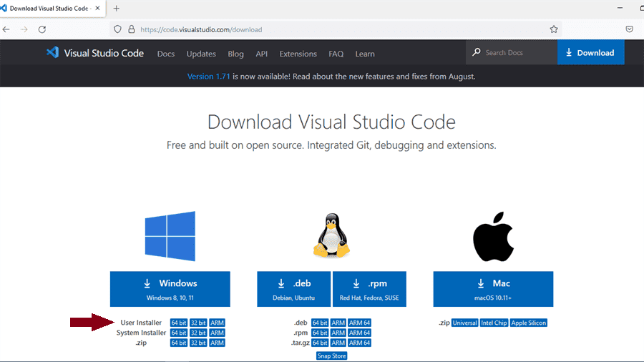644x362 pixels.
Task: Download the Linux .deb 64 bit package
Action: point(320,323)
